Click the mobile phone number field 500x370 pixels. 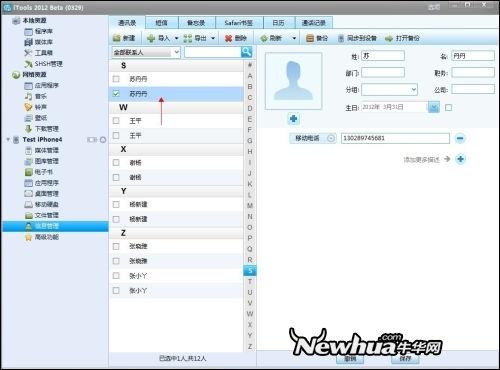click(395, 138)
